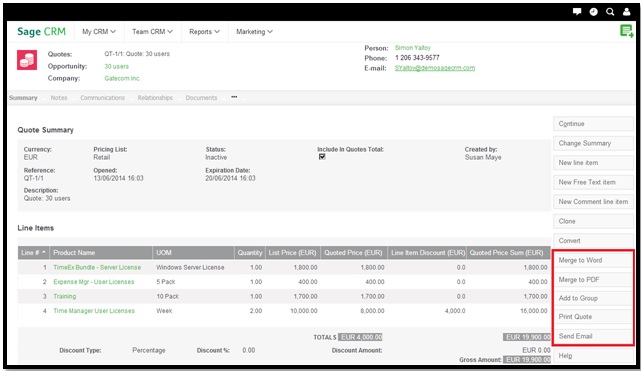Click the red quote coins icon
641x371 pixels.
click(27, 60)
